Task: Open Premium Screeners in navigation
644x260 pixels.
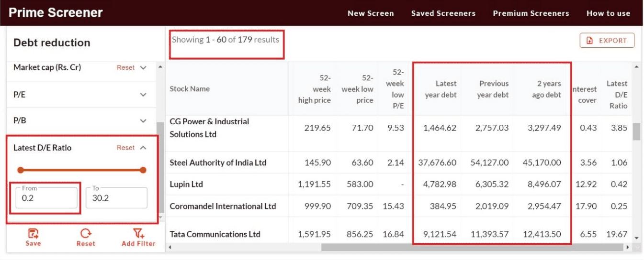Action: (531, 13)
